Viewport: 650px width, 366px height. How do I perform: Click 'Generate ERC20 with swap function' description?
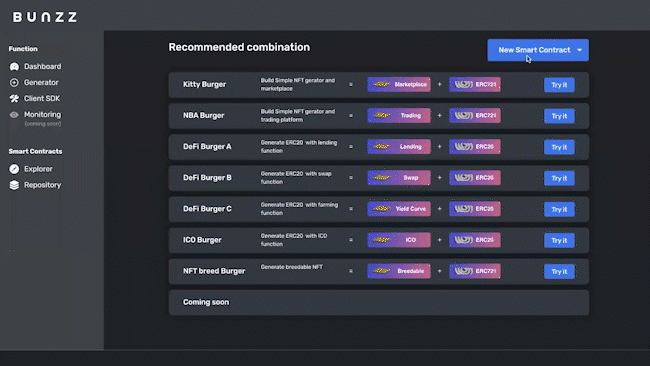296,178
